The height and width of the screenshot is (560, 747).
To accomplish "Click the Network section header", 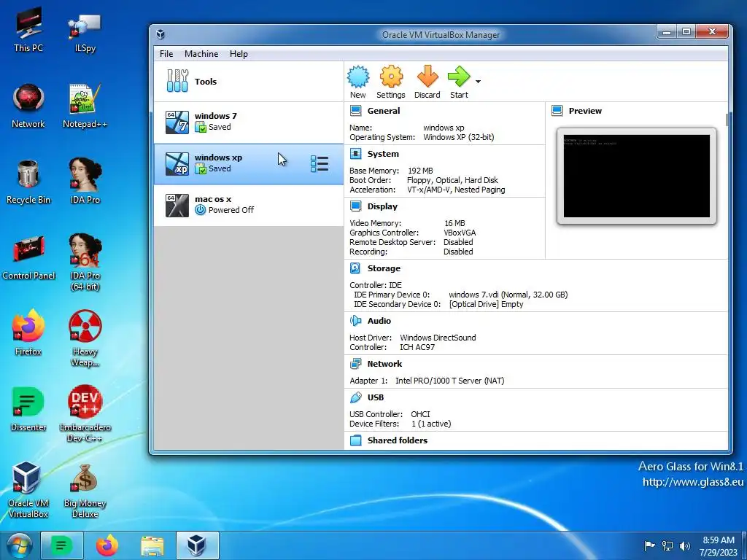I will (x=384, y=364).
